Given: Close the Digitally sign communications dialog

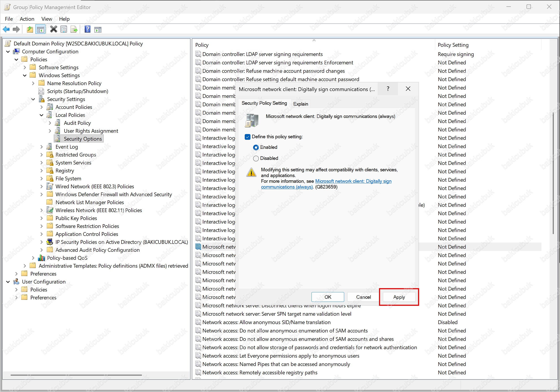Looking at the screenshot, I should (408, 89).
